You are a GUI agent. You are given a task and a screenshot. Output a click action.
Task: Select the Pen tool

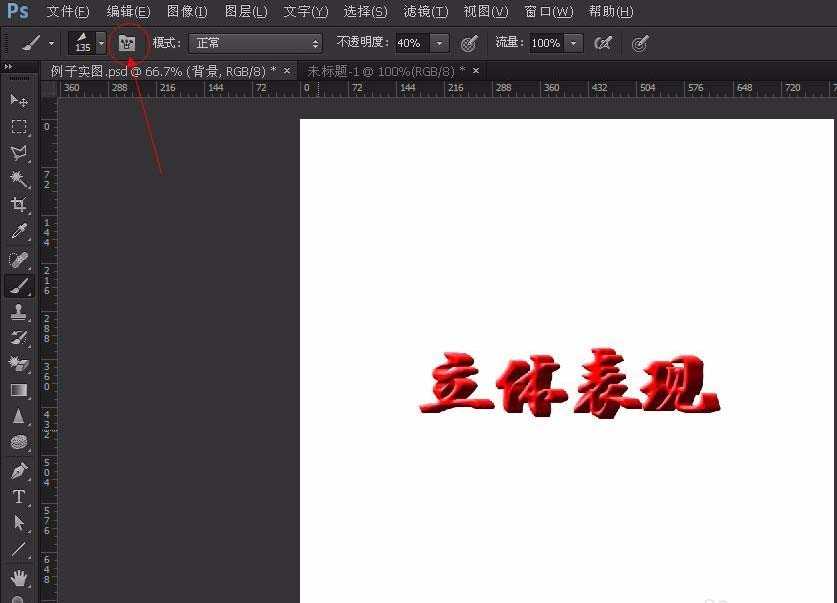click(18, 470)
